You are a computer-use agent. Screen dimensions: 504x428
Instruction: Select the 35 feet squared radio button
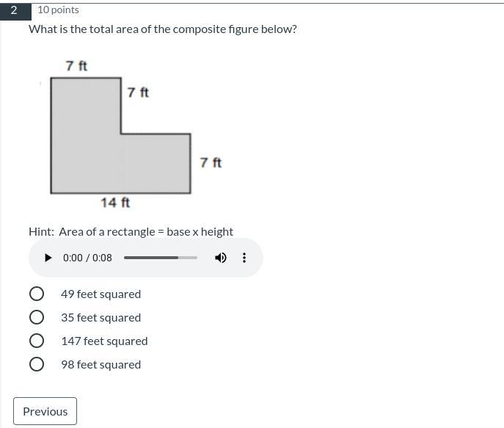click(x=37, y=317)
